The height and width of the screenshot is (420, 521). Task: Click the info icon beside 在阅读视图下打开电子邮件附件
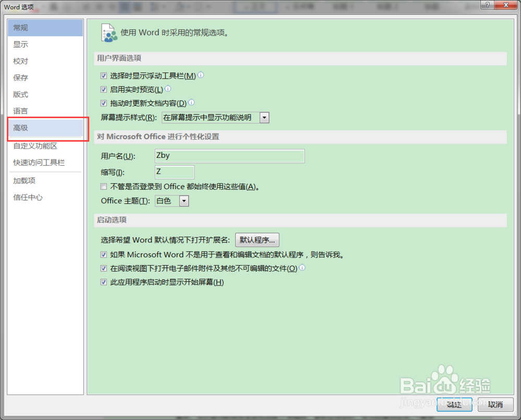click(x=302, y=268)
